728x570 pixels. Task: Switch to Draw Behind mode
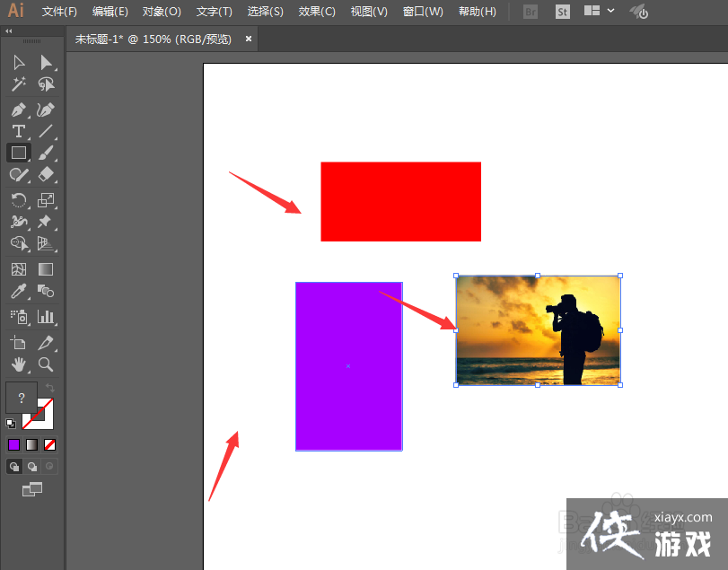[x=33, y=466]
